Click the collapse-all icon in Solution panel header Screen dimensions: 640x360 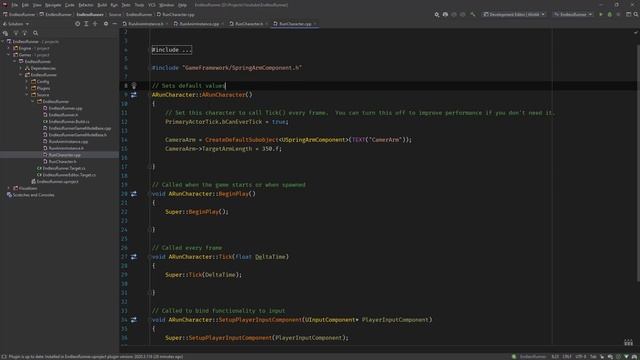pyautogui.click(x=95, y=24)
